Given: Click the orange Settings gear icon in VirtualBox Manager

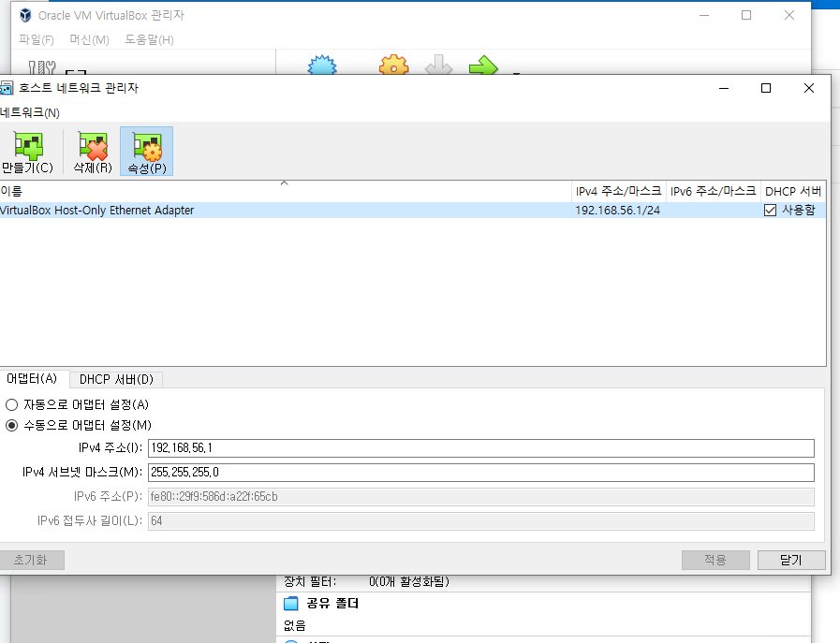Looking at the screenshot, I should (x=393, y=65).
